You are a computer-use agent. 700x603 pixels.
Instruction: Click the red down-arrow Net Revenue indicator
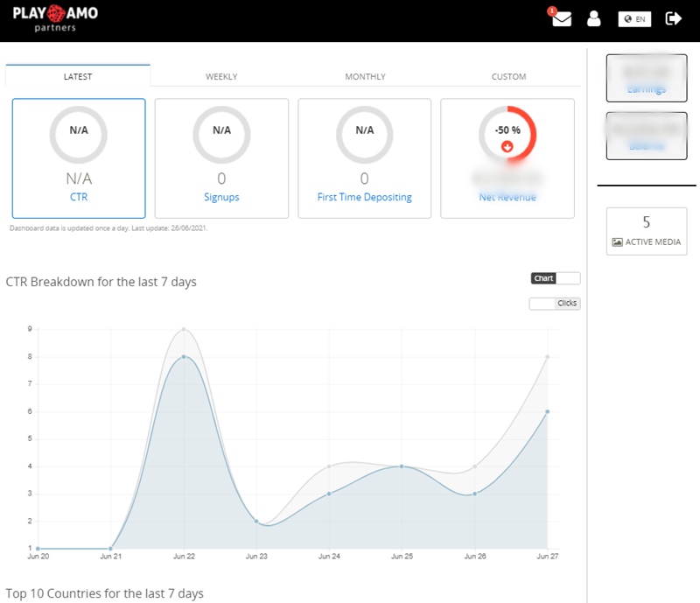(507, 146)
